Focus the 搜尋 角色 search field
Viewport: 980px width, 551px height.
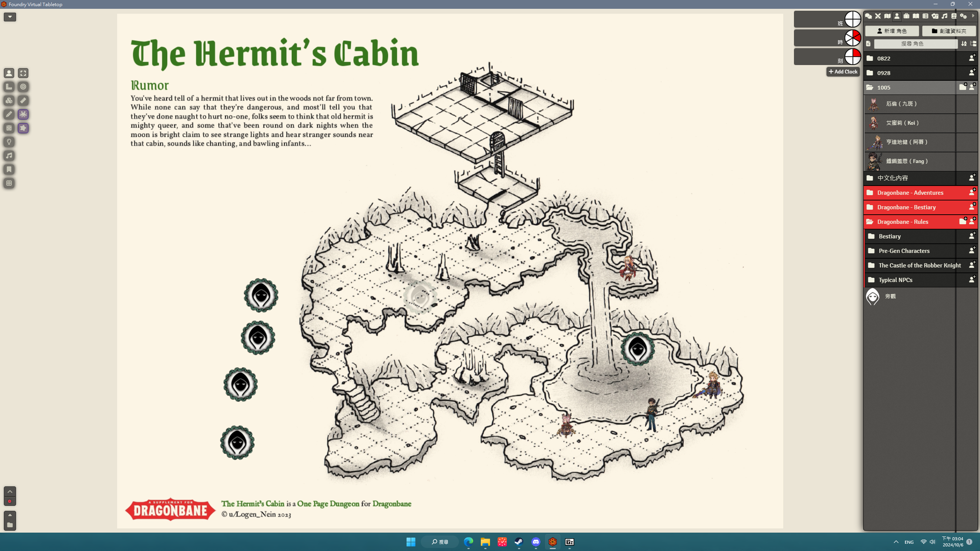coord(915,44)
